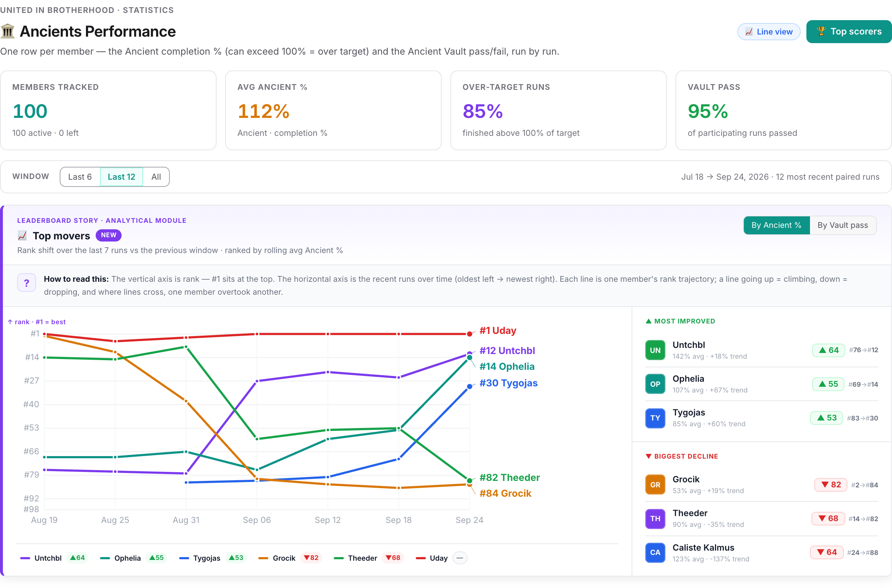Click the CA avatar badge for Caliste Kalmus
Screen dimensions: 892x588
tap(655, 553)
